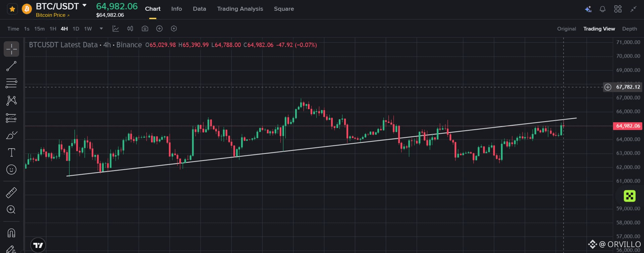Click the $64,982.06 USD price under header
Viewport: 644px width, 253px height.
click(110, 15)
